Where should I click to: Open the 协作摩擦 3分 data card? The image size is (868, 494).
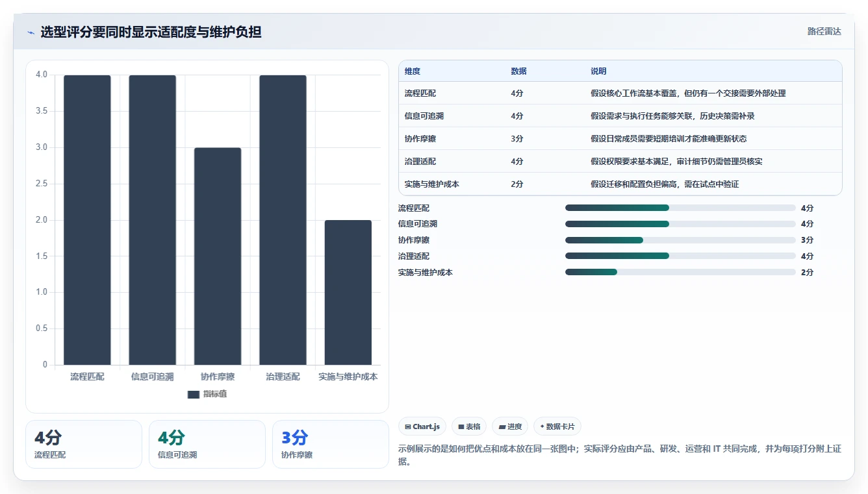[331, 444]
